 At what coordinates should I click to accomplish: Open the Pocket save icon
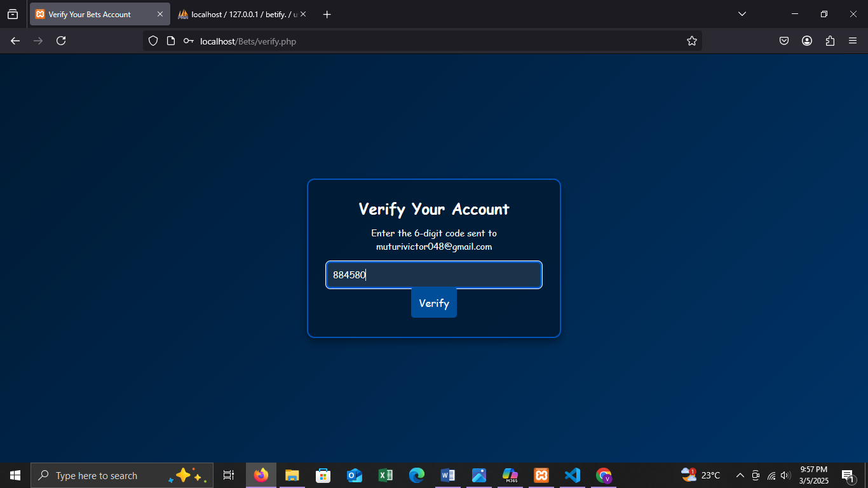(x=784, y=41)
